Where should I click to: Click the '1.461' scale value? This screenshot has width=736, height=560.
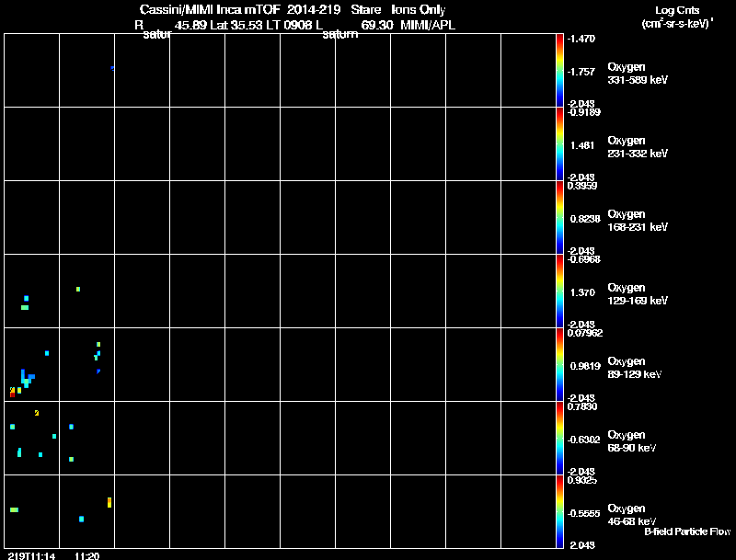click(x=582, y=145)
